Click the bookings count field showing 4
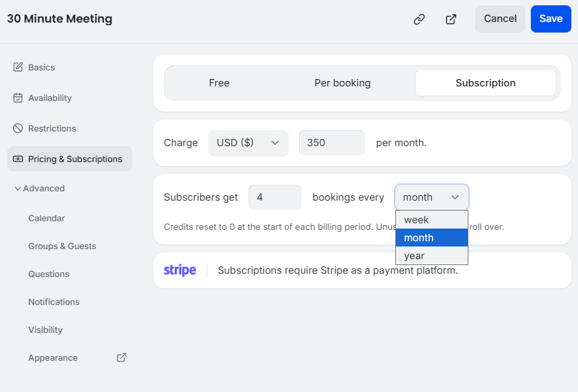Image resolution: width=578 pixels, height=392 pixels. point(275,197)
